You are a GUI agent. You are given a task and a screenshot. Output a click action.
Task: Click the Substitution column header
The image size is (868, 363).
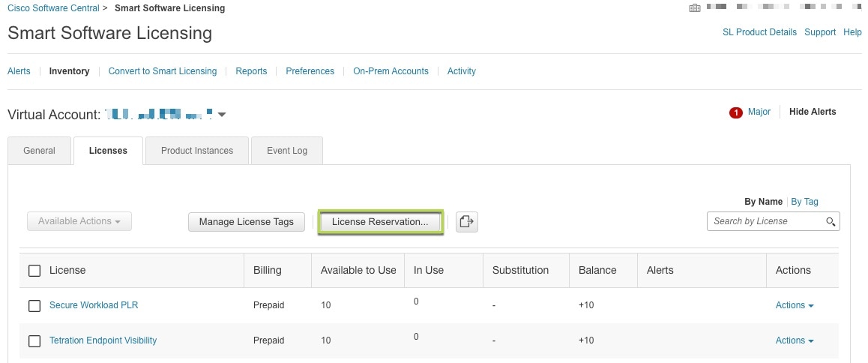click(x=520, y=271)
